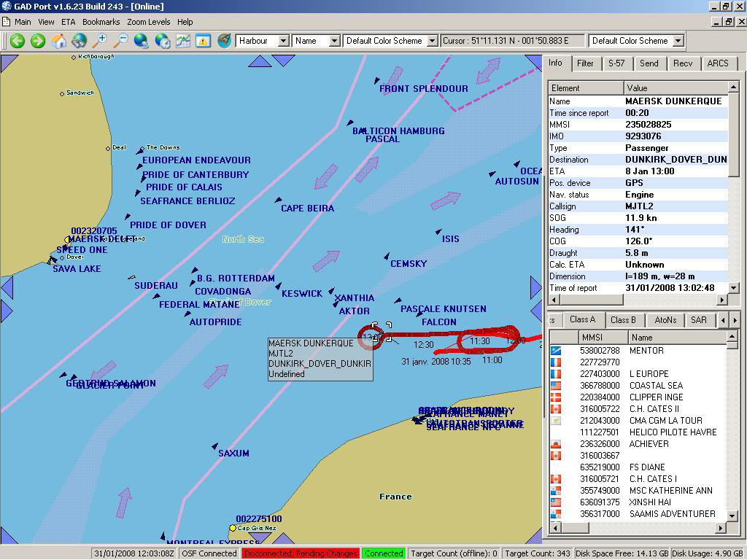
Task: Click the zoom in magnifier icon
Action: [x=100, y=41]
